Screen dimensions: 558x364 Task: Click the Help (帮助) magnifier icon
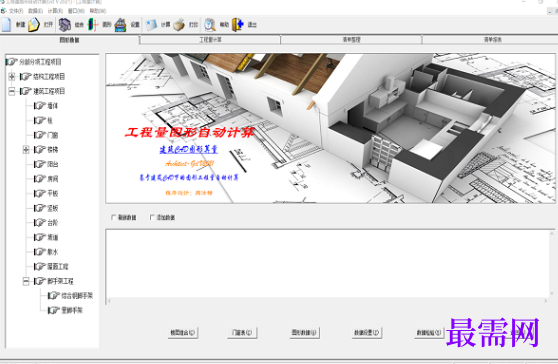[210, 25]
